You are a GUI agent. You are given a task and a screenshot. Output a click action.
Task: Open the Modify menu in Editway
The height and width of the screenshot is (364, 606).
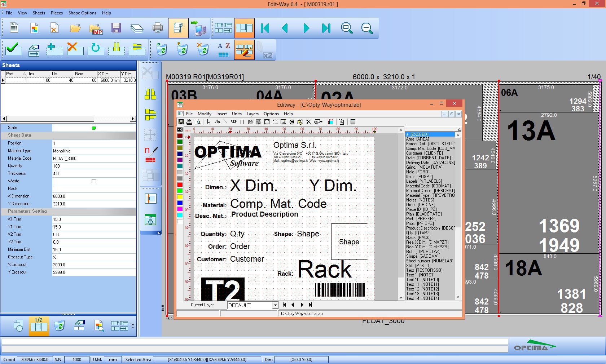point(204,114)
